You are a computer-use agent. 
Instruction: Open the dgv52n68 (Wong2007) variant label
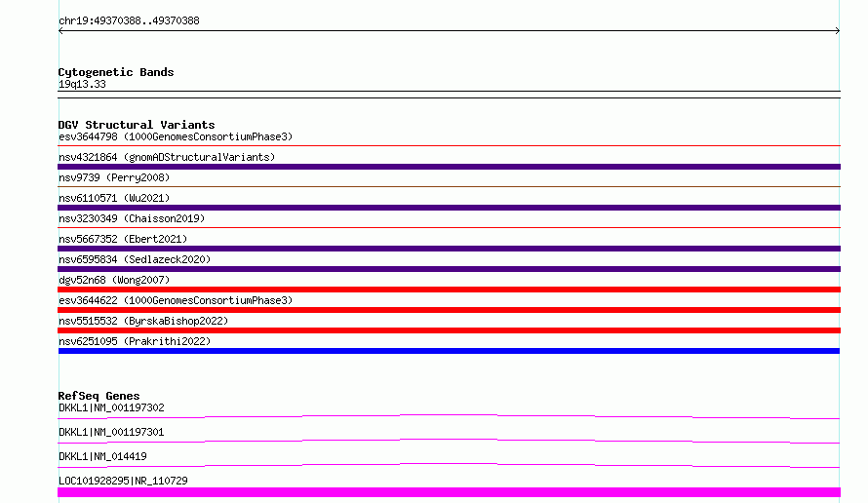(114, 280)
